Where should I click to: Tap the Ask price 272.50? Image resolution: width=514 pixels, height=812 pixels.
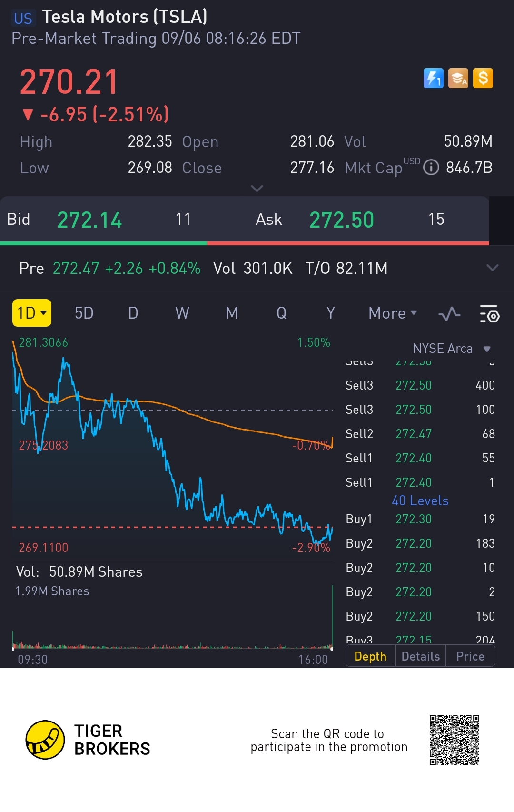(342, 220)
